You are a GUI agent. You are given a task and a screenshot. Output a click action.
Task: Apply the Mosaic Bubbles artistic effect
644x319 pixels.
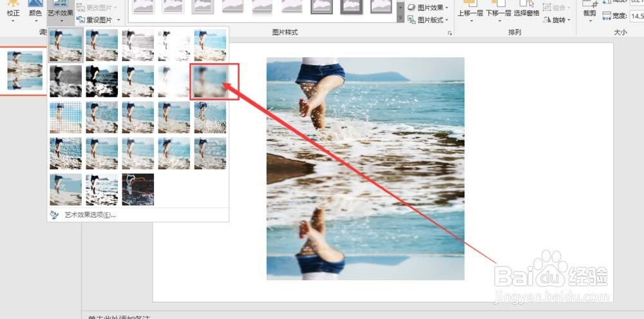tap(174, 117)
